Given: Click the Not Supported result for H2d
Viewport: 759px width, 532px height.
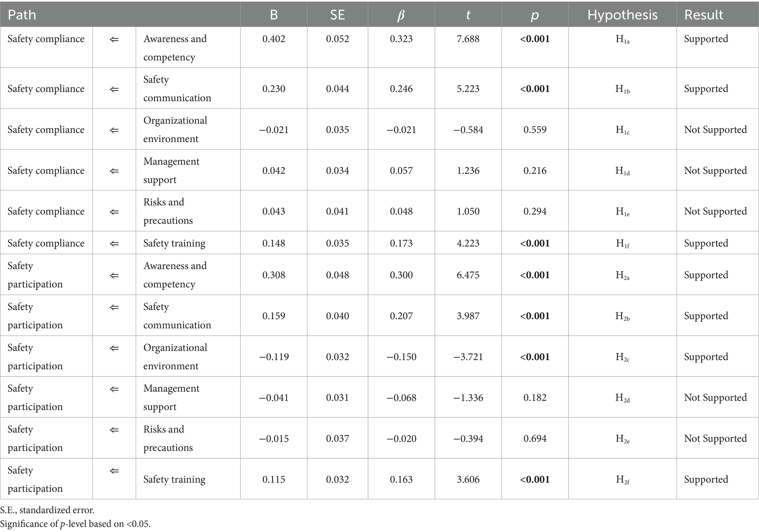Looking at the screenshot, I should tap(715, 398).
